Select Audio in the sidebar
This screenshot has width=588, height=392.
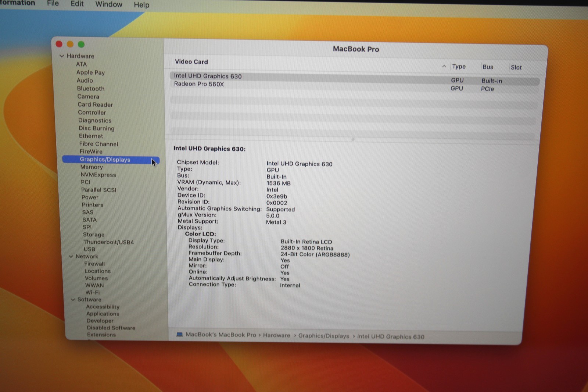85,80
